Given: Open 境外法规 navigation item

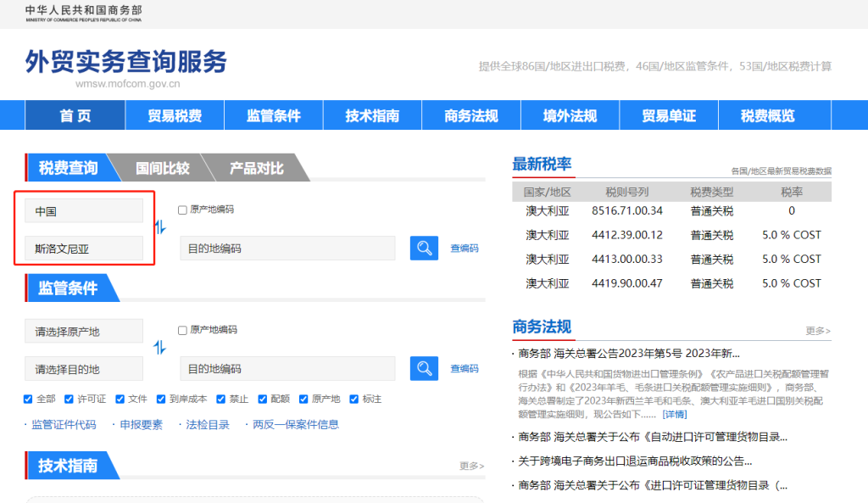Looking at the screenshot, I should click(x=570, y=115).
